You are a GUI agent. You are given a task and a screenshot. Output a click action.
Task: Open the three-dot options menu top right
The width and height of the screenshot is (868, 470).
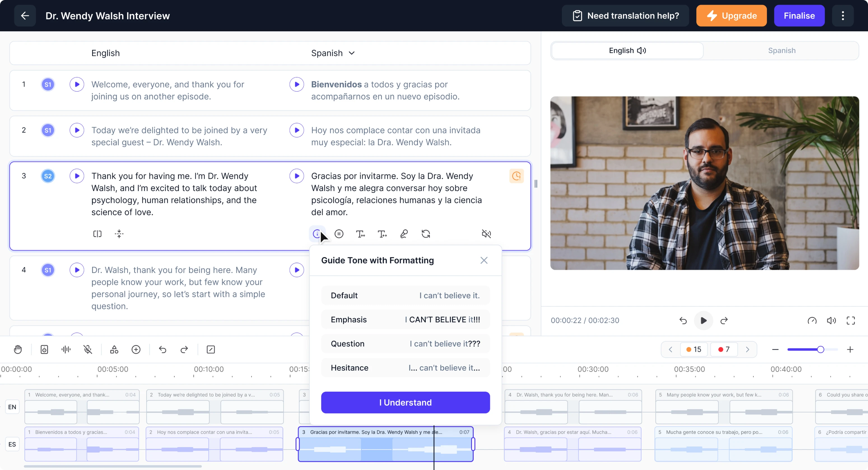tap(843, 15)
